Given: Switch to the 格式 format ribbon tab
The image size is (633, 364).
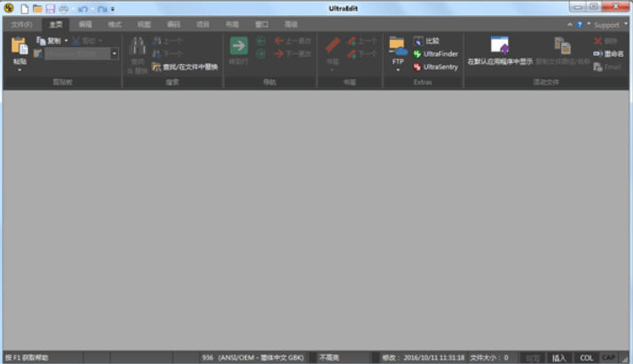Looking at the screenshot, I should 115,25.
